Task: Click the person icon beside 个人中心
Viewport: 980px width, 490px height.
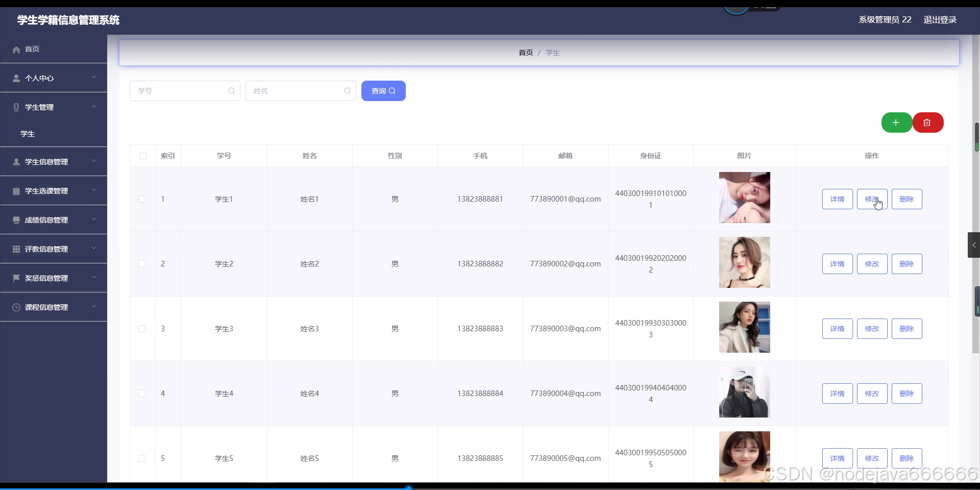Action: click(x=16, y=78)
